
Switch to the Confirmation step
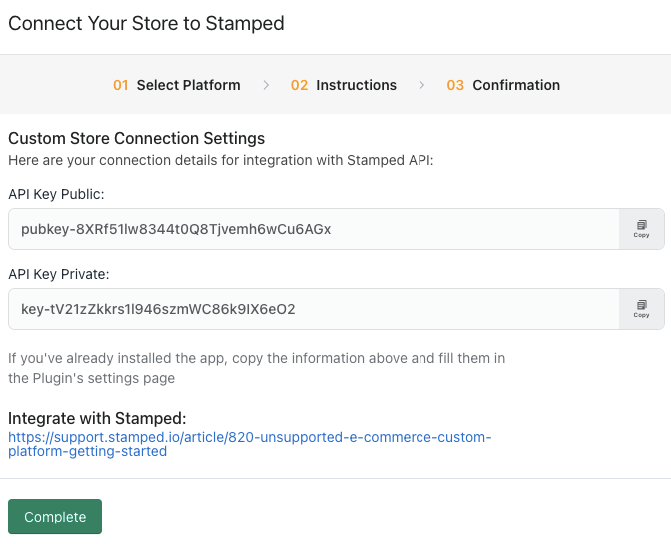(x=516, y=85)
